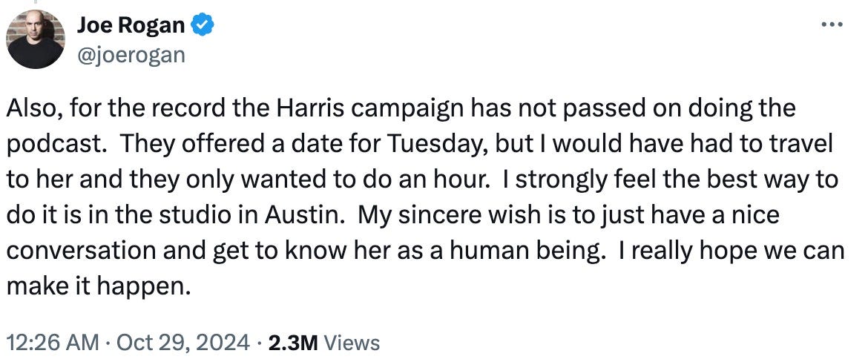Click the @joerogan handle
Viewport: 868px width, 362px height.
point(131,56)
